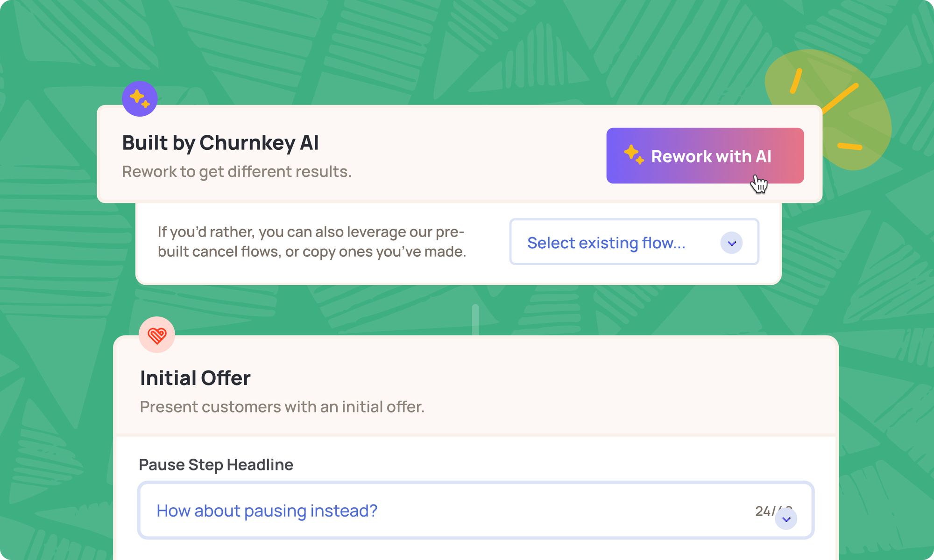Click the pre-built cancel flows description text
The width and height of the screenshot is (934, 560).
point(312,242)
